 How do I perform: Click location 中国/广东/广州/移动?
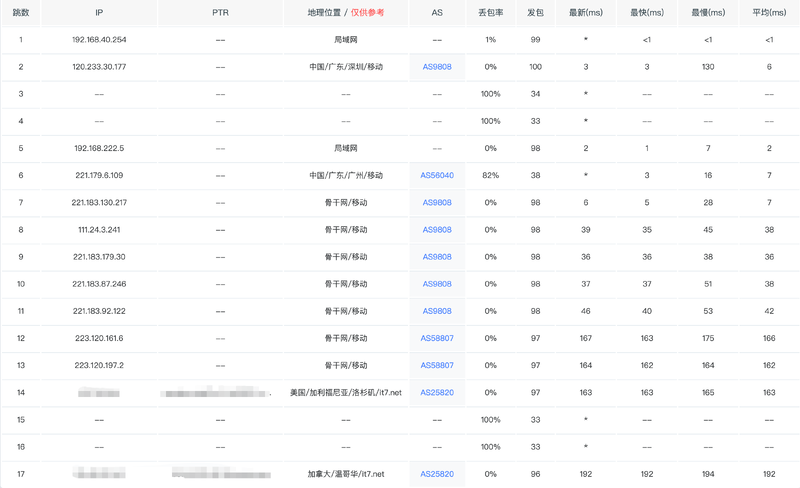(346, 176)
